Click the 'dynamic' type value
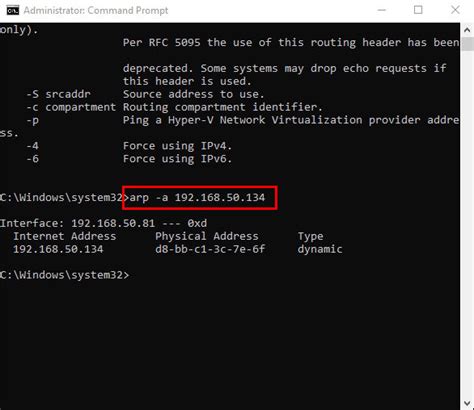Screen dimensions: 474x410 (x=320, y=249)
